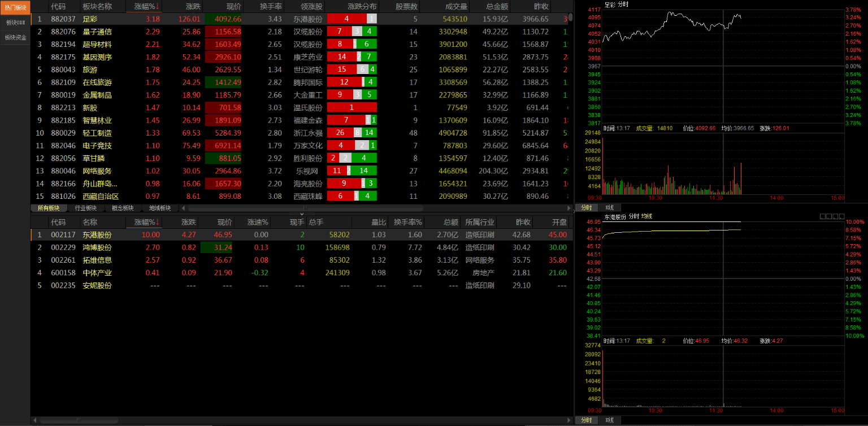Click right arrow of sector table scrollbar
Image resolution: width=868 pixels, height=426 pixels.
(x=569, y=208)
